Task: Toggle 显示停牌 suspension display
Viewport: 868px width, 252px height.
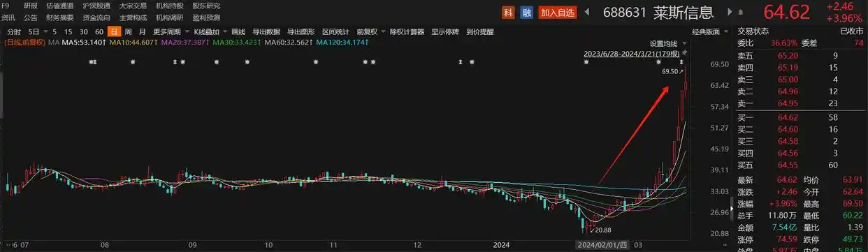Action: (x=445, y=32)
